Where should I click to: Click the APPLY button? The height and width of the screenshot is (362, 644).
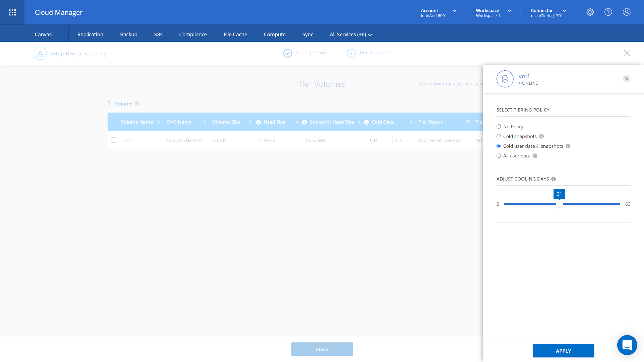[x=563, y=351]
